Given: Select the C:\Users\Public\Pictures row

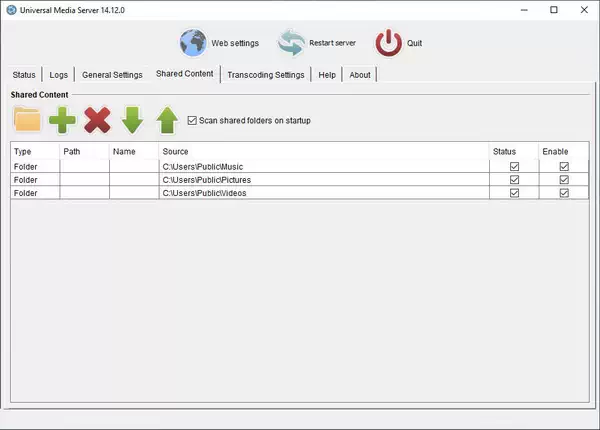Looking at the screenshot, I should pos(300,180).
